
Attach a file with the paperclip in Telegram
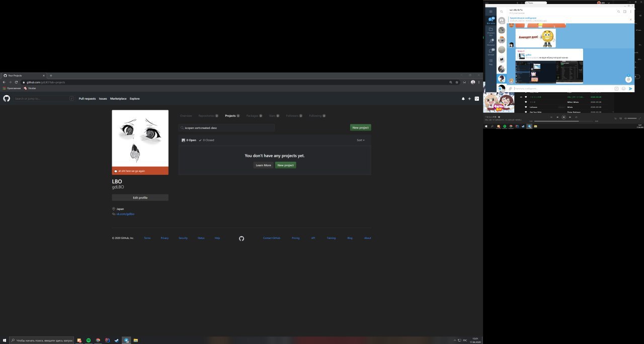click(x=510, y=89)
